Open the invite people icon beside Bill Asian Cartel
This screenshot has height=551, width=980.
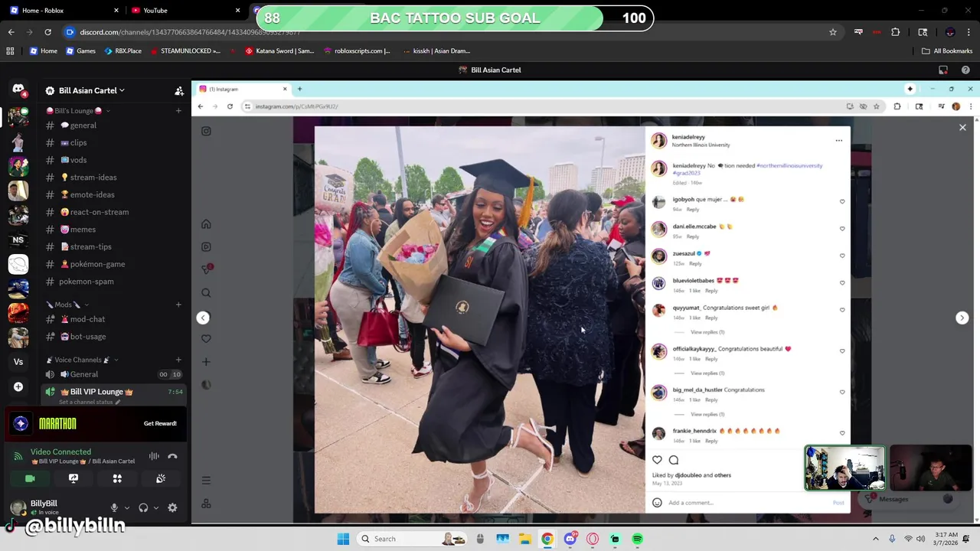(179, 90)
